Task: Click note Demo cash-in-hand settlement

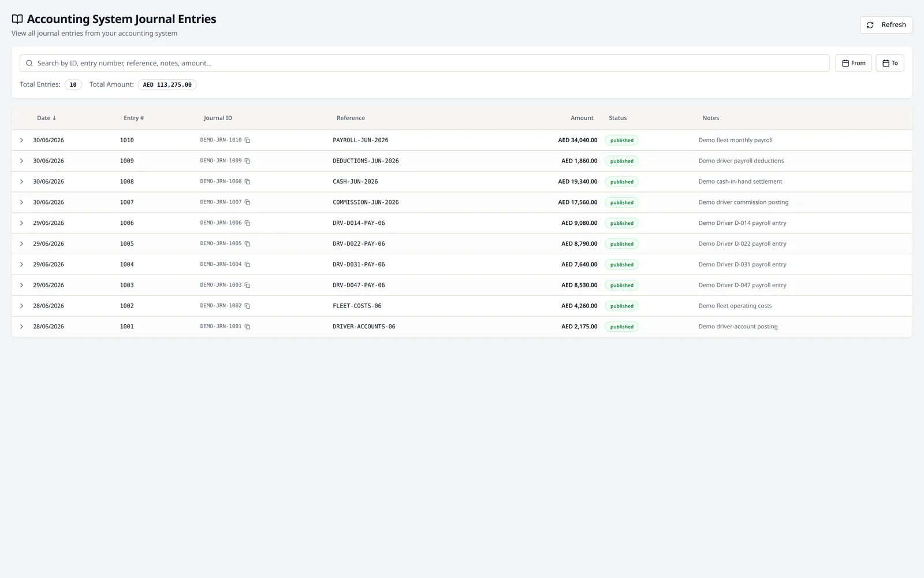Action: [740, 182]
